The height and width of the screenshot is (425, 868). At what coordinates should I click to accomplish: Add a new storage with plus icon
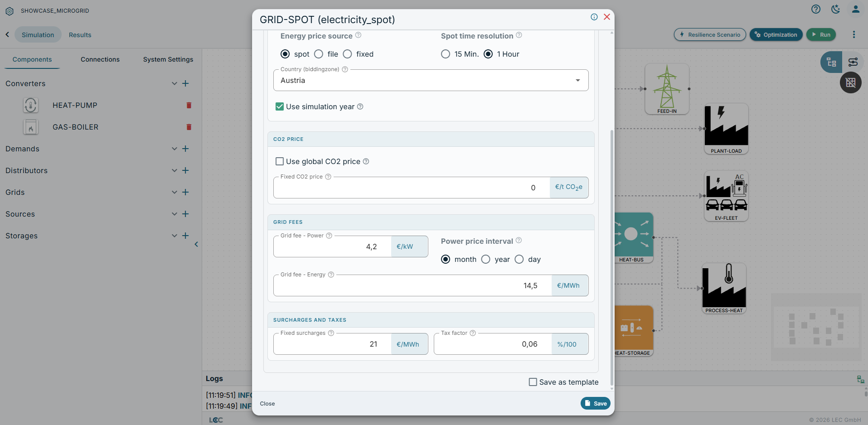(185, 236)
